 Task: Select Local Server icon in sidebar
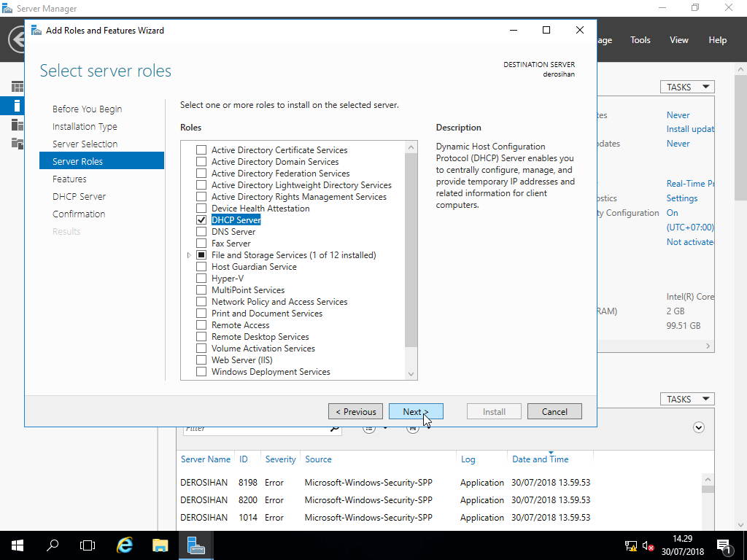(18, 106)
